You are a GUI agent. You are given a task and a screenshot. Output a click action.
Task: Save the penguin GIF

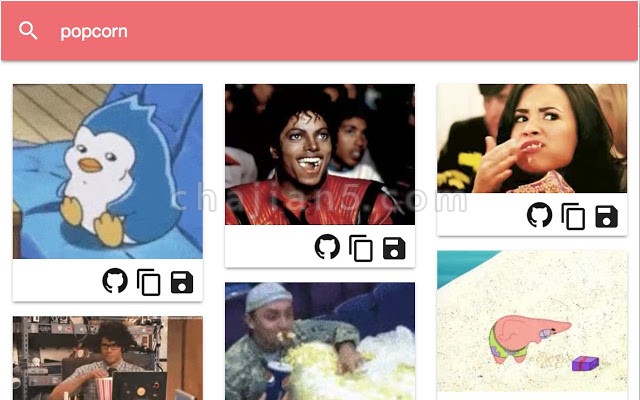point(182,282)
